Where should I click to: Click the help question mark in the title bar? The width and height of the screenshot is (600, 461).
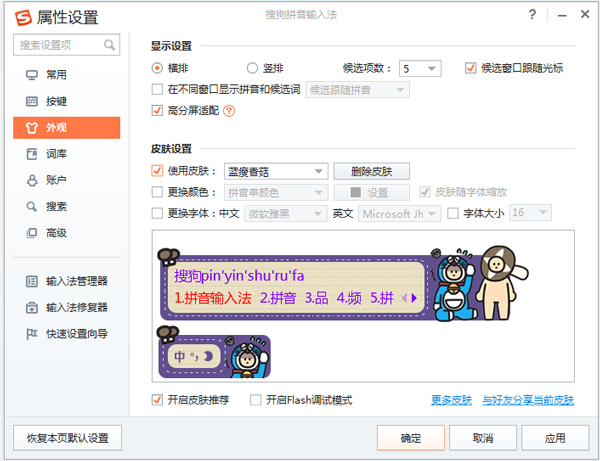point(532,15)
